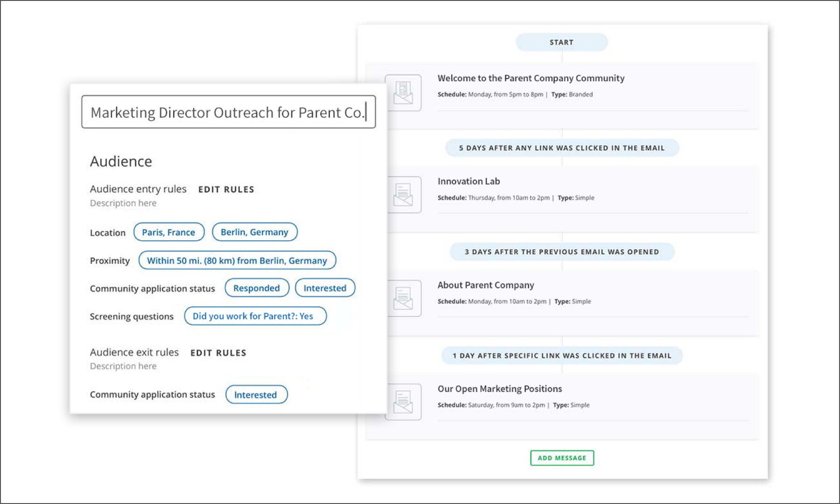Viewport: 840px width, 504px height.
Task: Select the Paris, France location tag
Action: pyautogui.click(x=168, y=232)
